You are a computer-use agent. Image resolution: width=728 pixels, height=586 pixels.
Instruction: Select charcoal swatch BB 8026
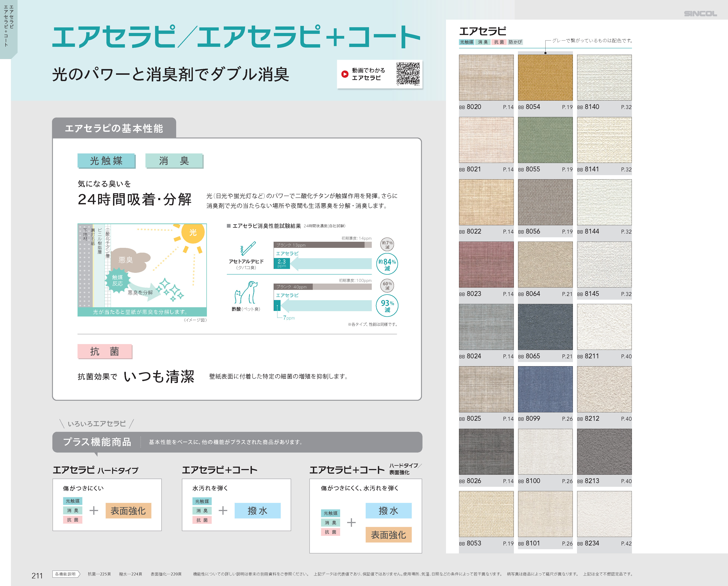(486, 452)
